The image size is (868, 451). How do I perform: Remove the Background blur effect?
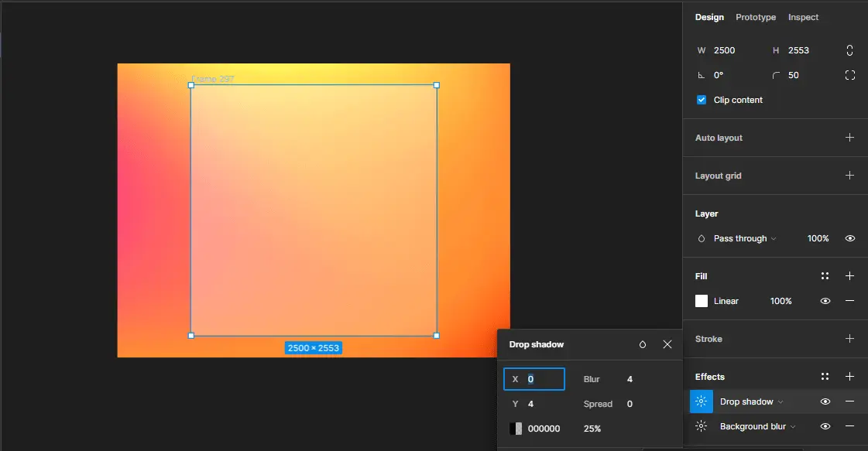click(x=849, y=426)
